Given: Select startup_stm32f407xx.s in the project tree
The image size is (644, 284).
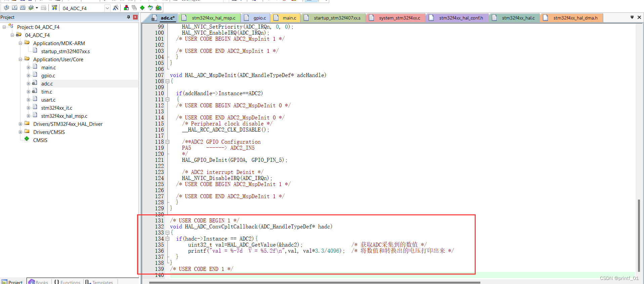Looking at the screenshot, I should pos(66,51).
